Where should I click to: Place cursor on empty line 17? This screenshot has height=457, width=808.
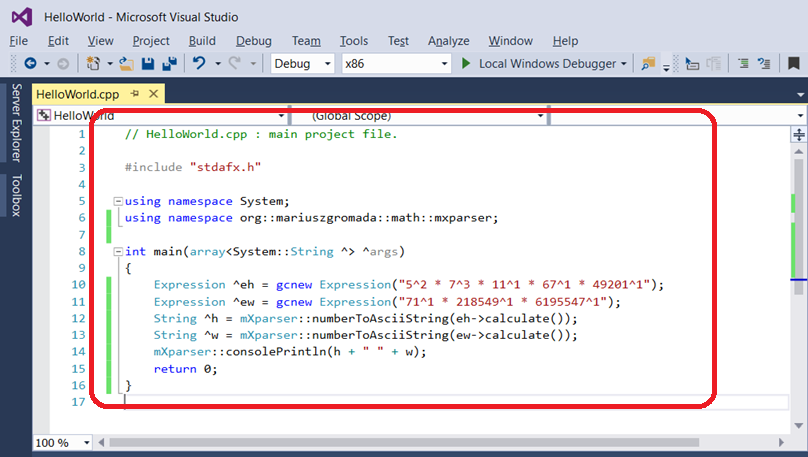(456, 402)
